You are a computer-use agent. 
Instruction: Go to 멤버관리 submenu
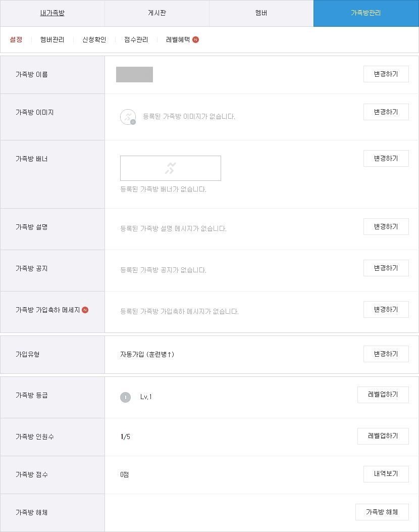(x=52, y=40)
